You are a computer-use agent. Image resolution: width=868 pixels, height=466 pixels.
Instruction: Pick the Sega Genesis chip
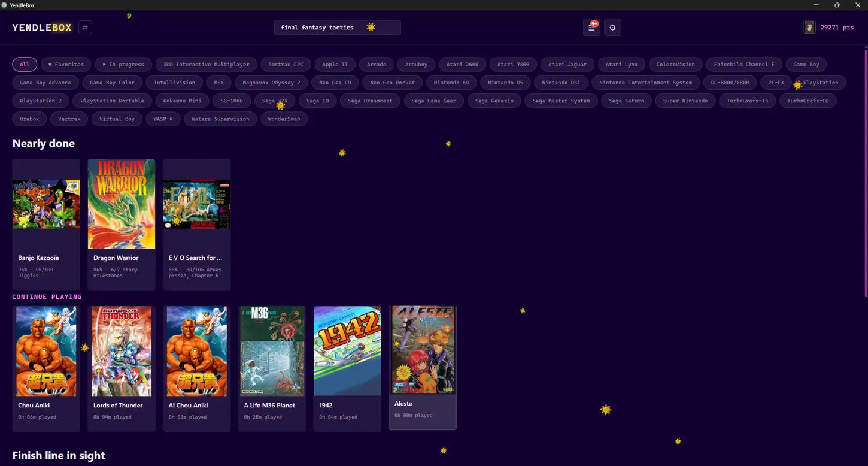coord(494,101)
